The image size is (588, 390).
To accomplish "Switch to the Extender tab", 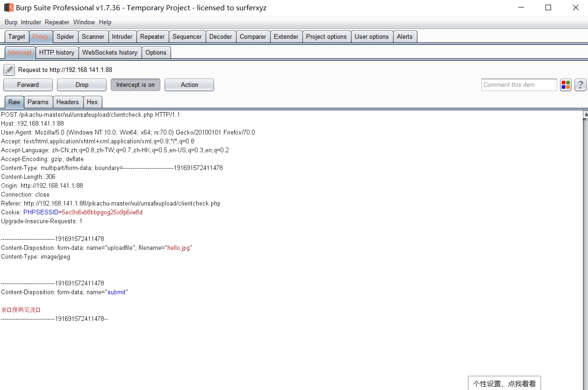I will point(286,36).
